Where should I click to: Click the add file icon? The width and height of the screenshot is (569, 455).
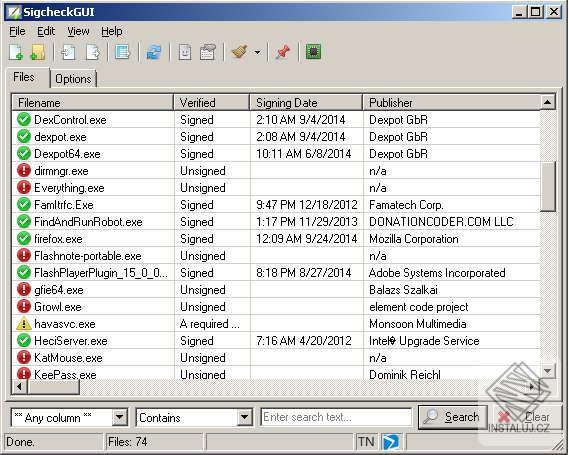point(16,52)
